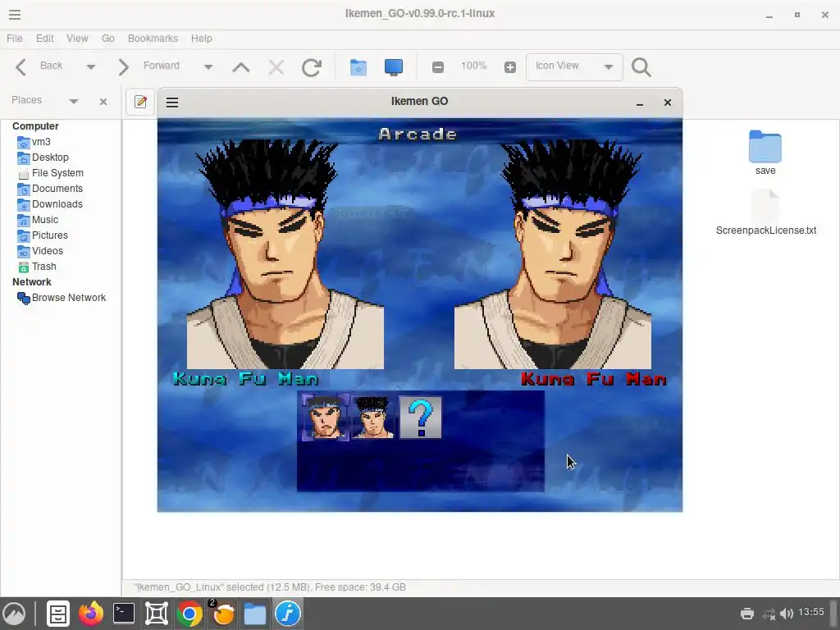
Task: Click the 13:55 clock
Action: (811, 612)
